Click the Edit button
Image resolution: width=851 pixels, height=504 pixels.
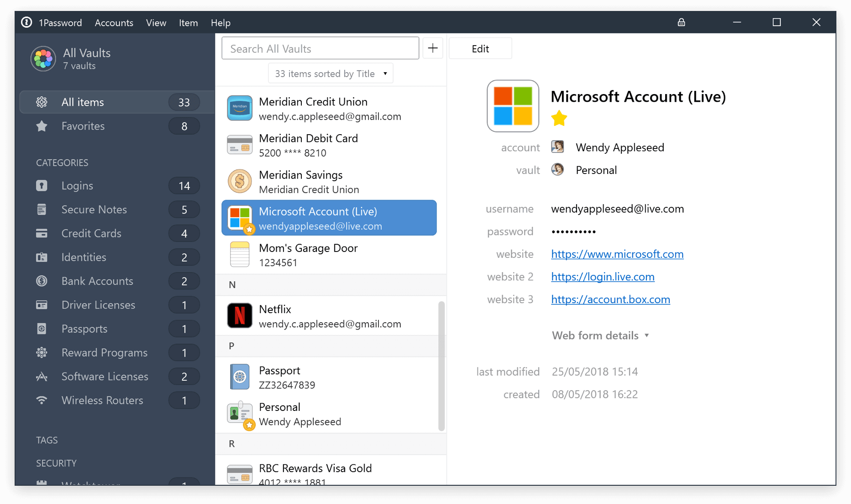(x=480, y=48)
